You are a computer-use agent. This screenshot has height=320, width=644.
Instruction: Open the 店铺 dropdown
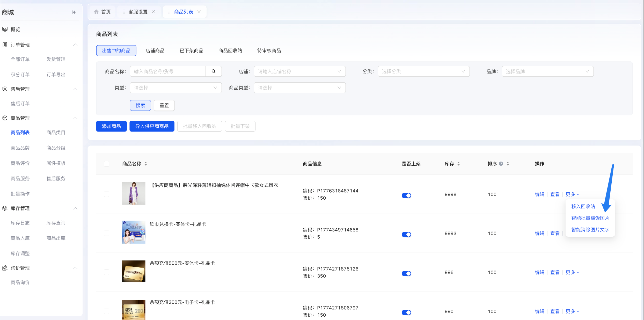pyautogui.click(x=300, y=71)
